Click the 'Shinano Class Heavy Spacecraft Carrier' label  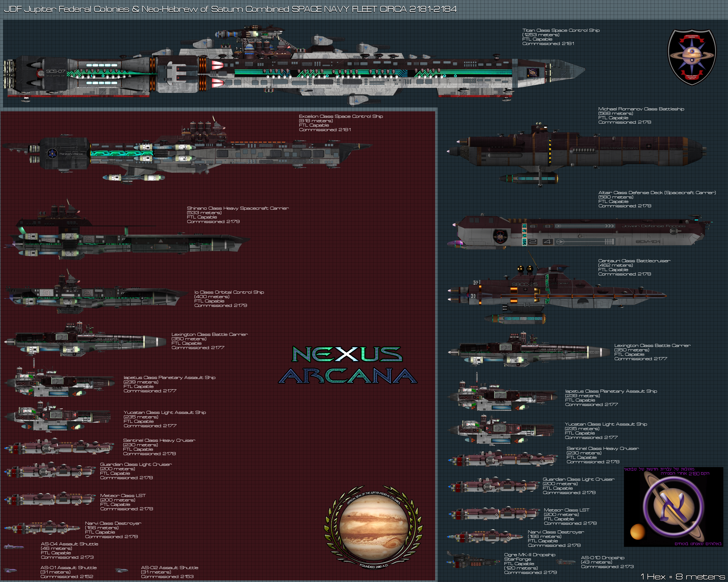pos(238,208)
